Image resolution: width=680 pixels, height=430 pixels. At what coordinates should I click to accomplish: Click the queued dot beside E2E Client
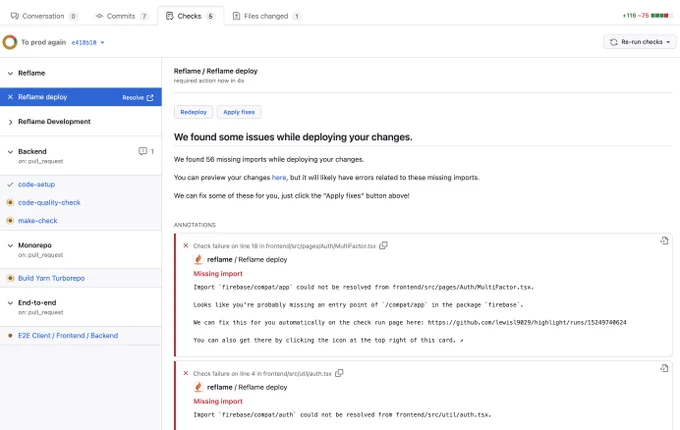pos(10,336)
